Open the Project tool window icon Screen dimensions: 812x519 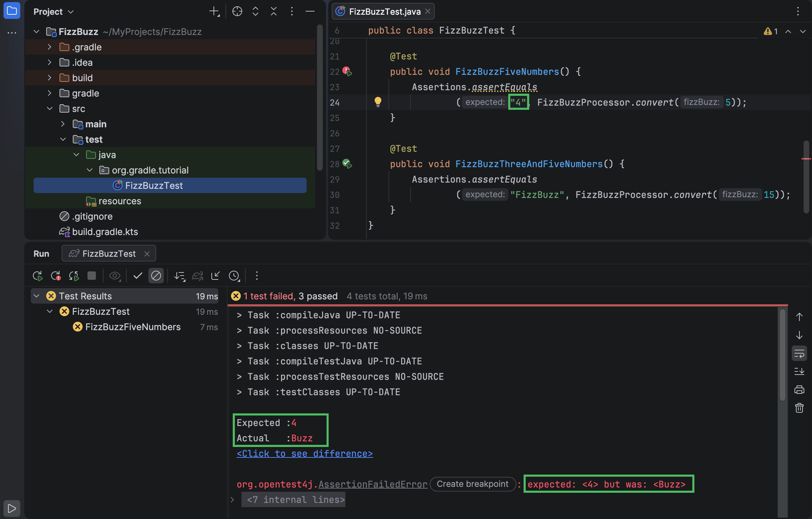(x=12, y=11)
